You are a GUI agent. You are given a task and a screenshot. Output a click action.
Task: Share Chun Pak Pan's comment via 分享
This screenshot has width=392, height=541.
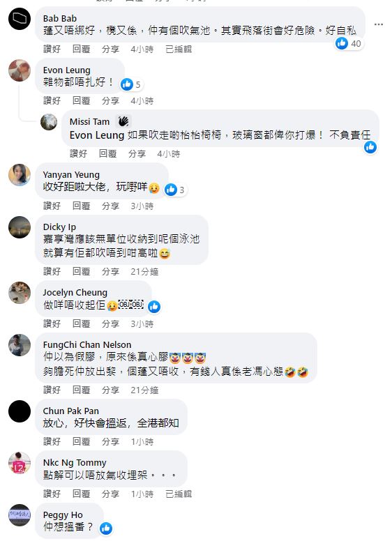(x=110, y=441)
